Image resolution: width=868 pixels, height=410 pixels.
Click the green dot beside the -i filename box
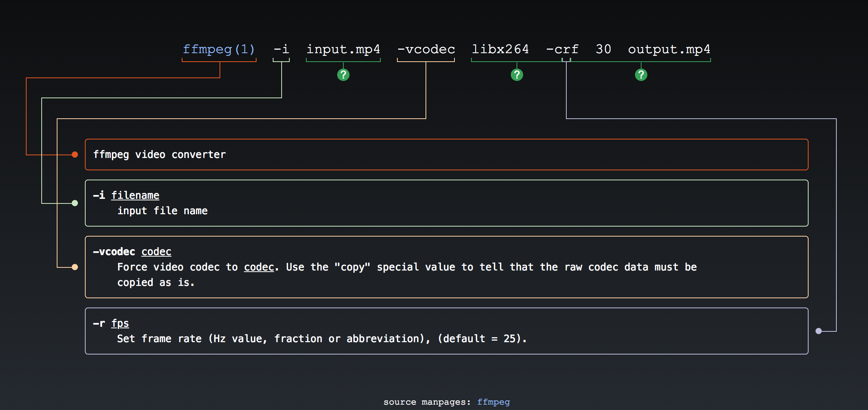tap(75, 203)
